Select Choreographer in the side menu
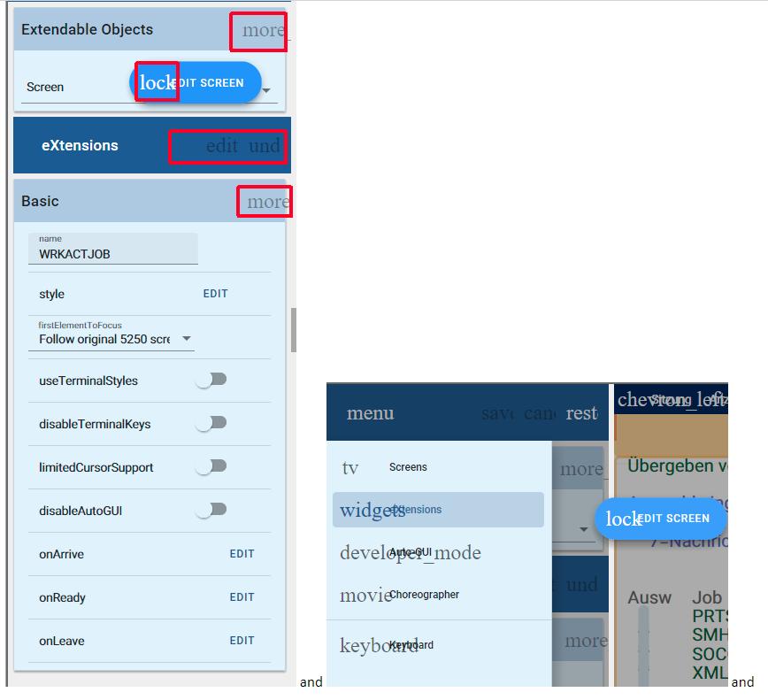The height and width of the screenshot is (700, 768). click(x=424, y=595)
